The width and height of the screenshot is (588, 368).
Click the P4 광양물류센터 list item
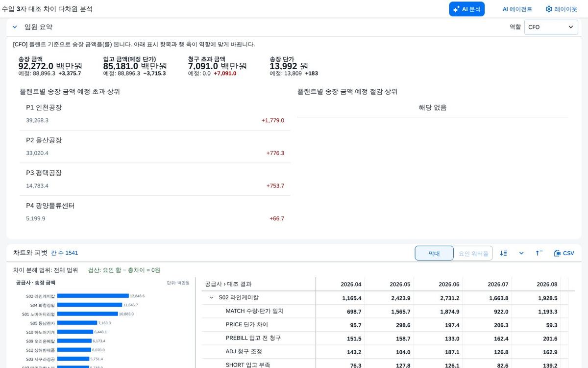155,212
